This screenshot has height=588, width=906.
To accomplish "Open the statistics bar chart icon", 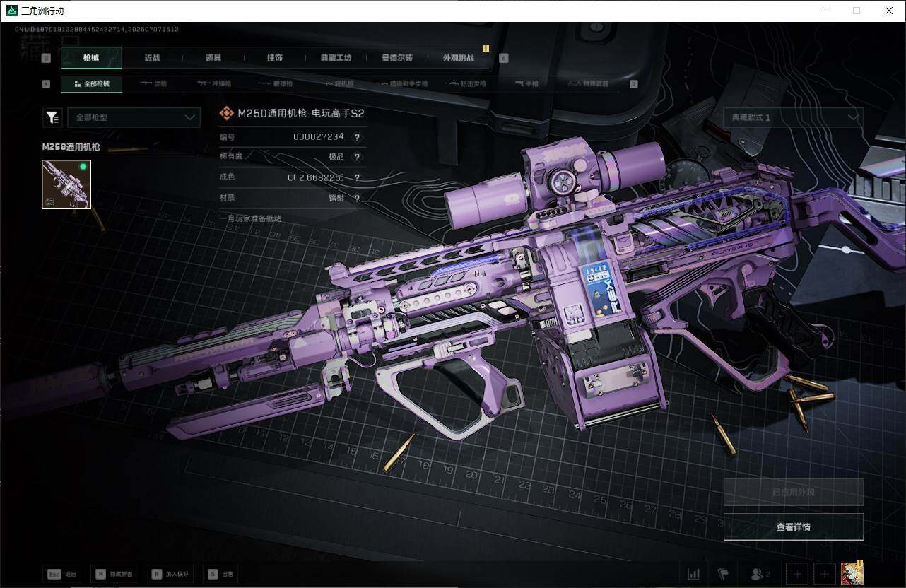I will pyautogui.click(x=694, y=574).
